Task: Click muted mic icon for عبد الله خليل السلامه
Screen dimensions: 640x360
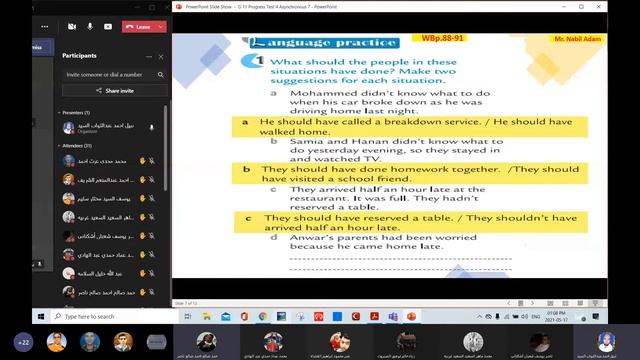Action: [152, 273]
